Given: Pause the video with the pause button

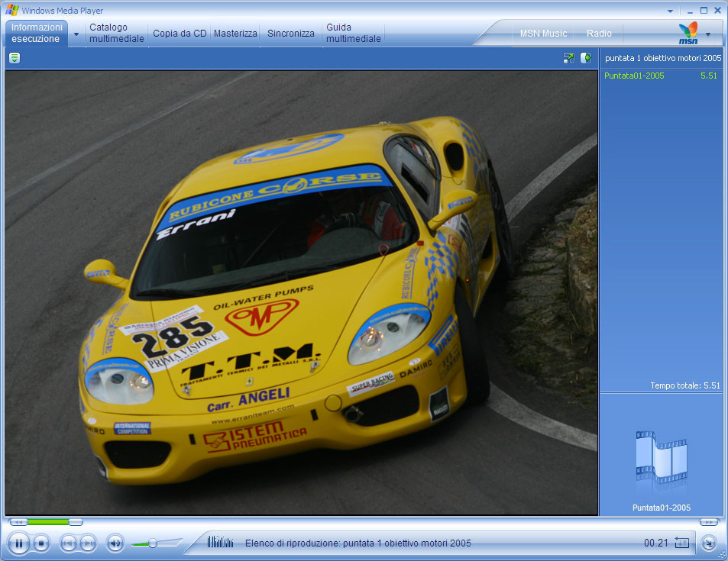Looking at the screenshot, I should pyautogui.click(x=18, y=543).
